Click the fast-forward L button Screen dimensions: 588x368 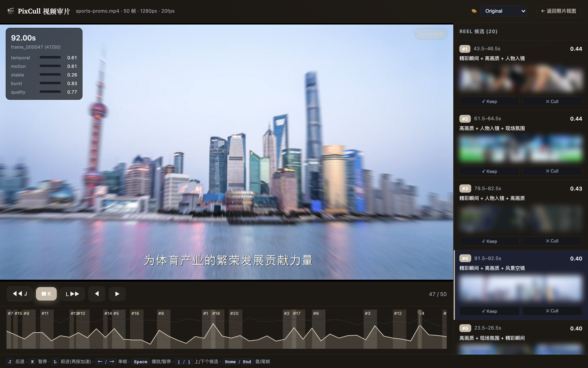(x=72, y=294)
